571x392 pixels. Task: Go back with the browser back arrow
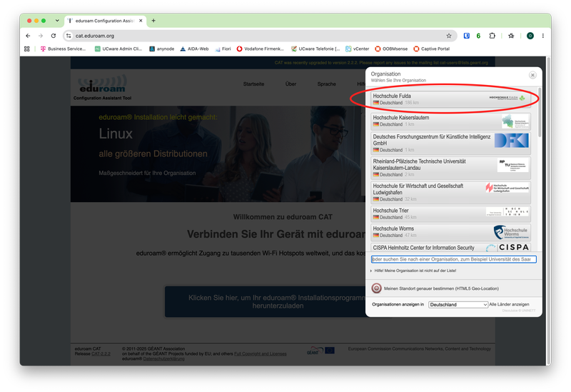pos(28,36)
